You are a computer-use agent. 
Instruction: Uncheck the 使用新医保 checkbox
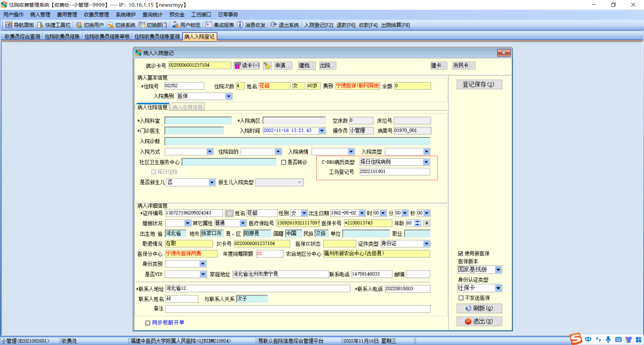tap(461, 254)
